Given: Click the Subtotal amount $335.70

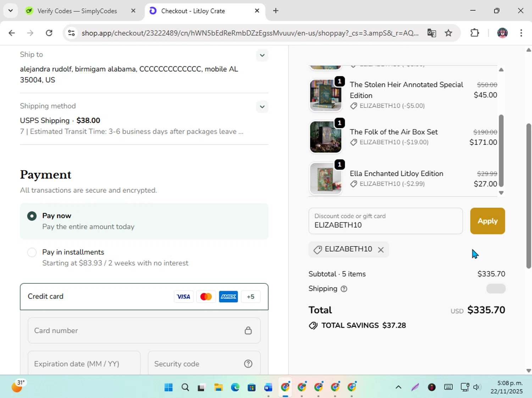Looking at the screenshot, I should [491, 274].
